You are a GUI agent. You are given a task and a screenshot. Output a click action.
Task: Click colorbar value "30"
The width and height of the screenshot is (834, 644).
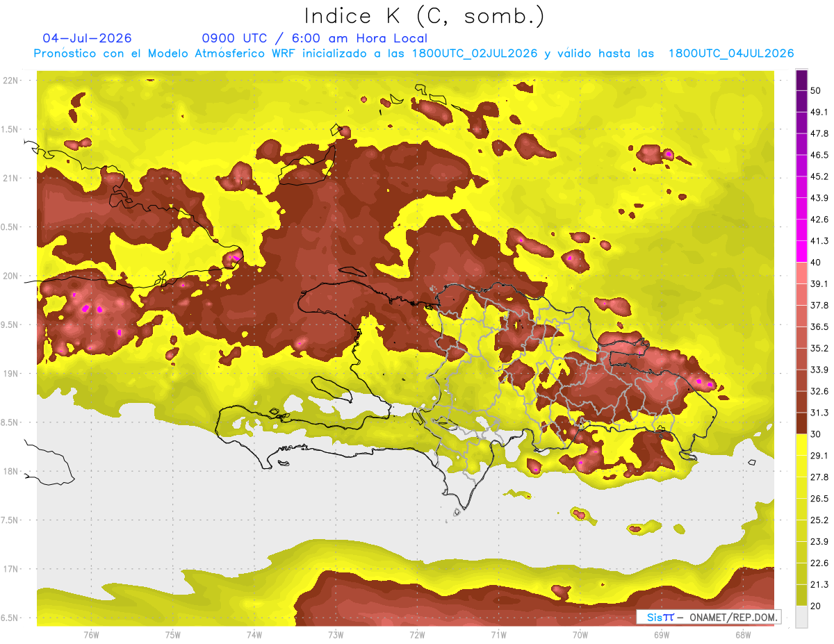(x=816, y=434)
